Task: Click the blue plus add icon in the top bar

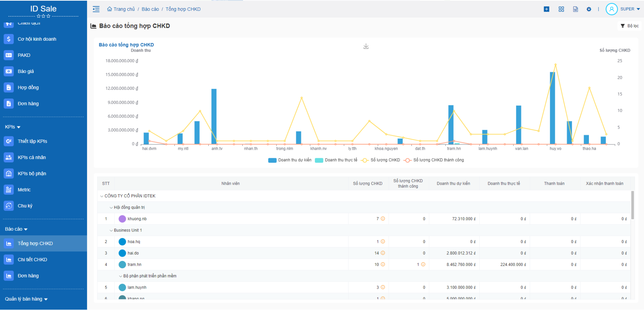Action: [x=546, y=9]
